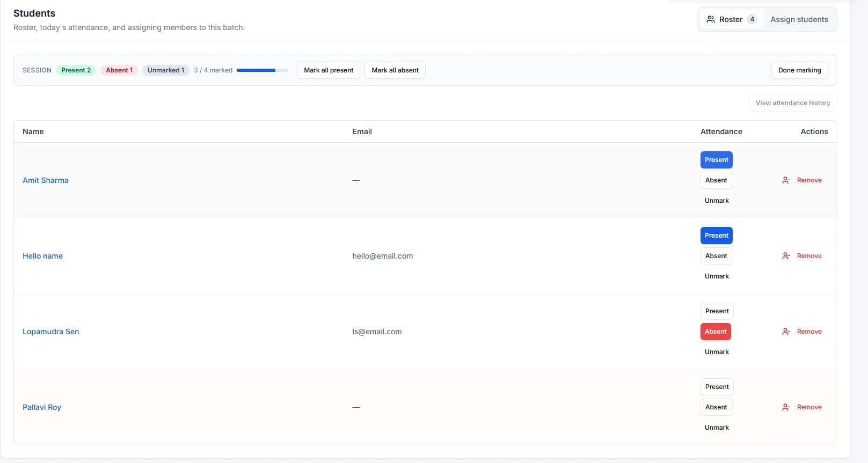
Task: Set Hello name to Absent
Action: (716, 256)
